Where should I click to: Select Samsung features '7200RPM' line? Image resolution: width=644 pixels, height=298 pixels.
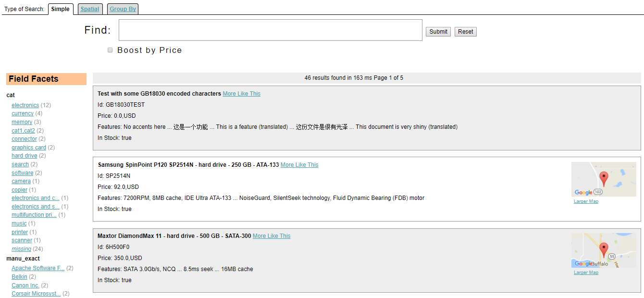point(261,198)
